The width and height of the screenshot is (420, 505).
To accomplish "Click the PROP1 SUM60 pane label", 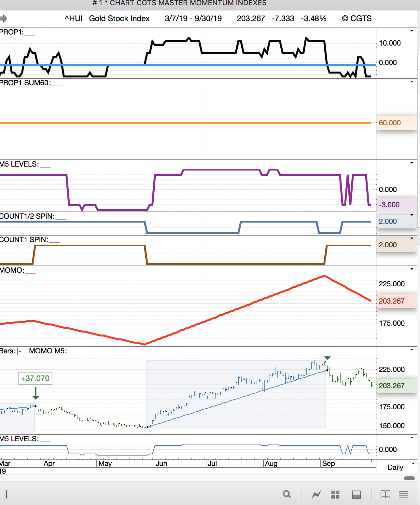I will click(x=25, y=83).
